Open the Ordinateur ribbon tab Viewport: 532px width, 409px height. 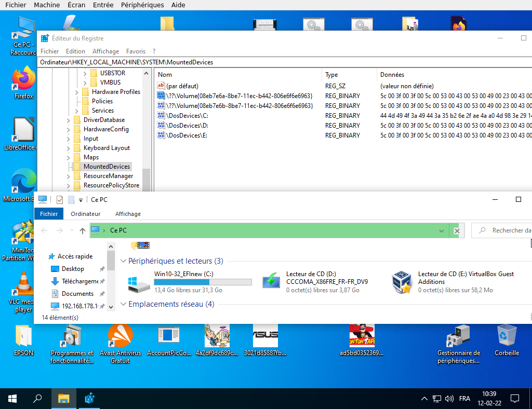coord(86,214)
